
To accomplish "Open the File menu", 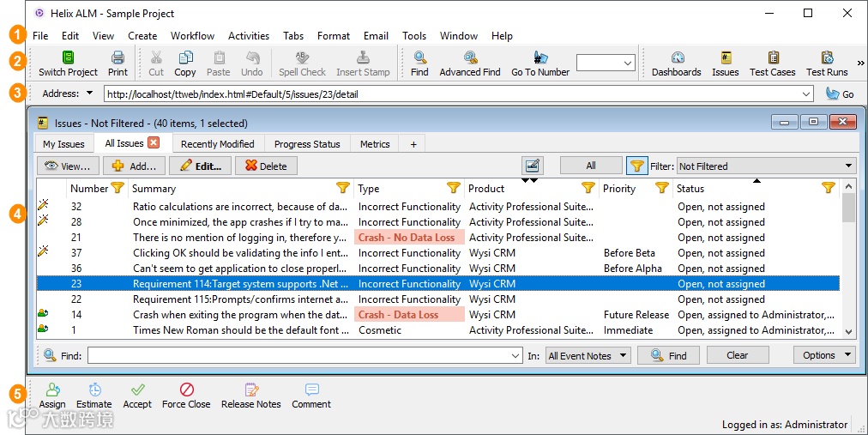I will [x=40, y=36].
